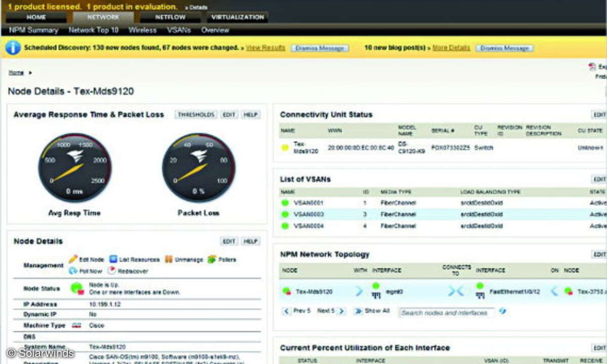
Task: Select Network Top 10 in the submenu
Action: (94, 30)
